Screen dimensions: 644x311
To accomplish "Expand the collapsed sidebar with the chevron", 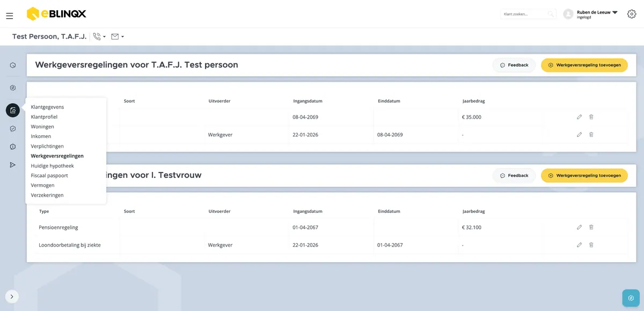I will point(12,296).
